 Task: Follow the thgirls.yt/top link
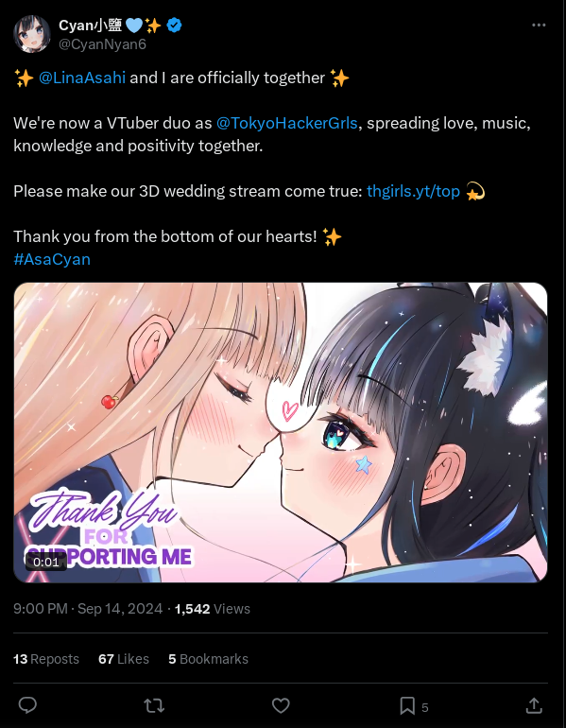[413, 191]
